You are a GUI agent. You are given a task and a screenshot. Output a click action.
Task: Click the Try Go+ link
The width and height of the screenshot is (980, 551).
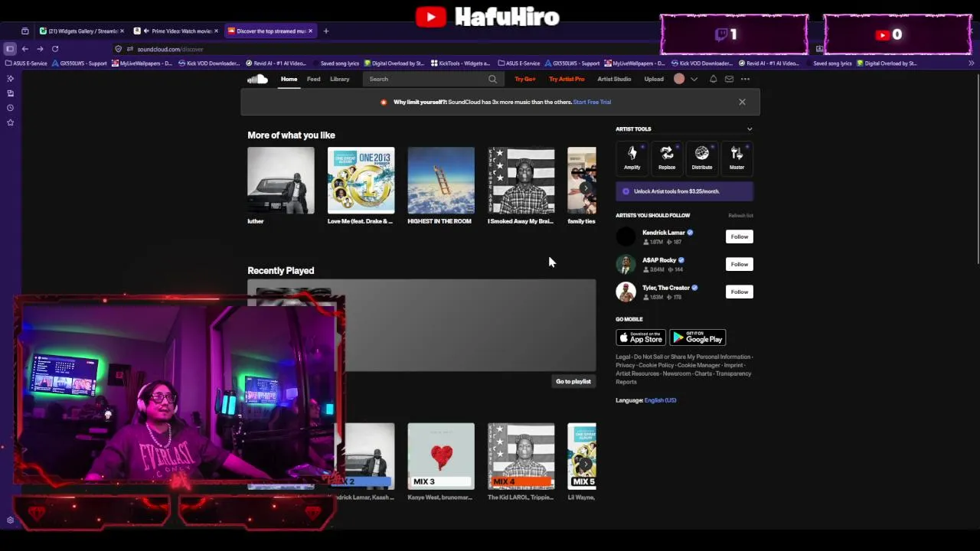click(525, 79)
